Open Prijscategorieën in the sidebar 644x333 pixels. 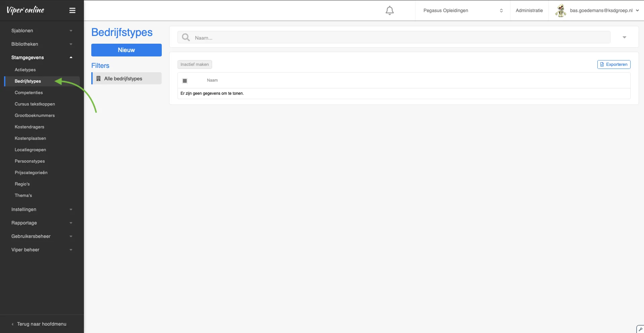pos(31,173)
